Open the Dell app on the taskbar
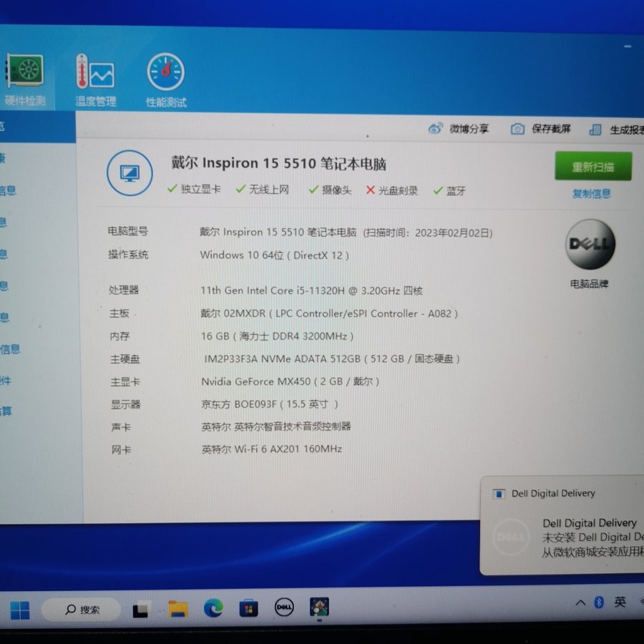 coord(284,607)
